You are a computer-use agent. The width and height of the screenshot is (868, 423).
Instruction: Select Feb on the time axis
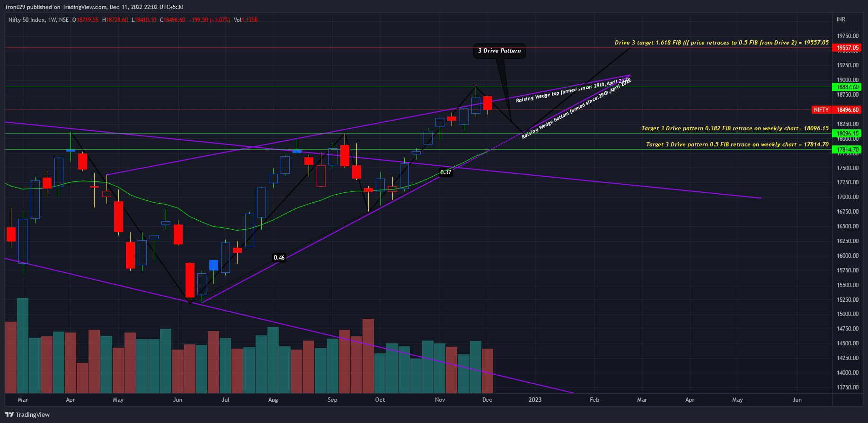coord(594,400)
